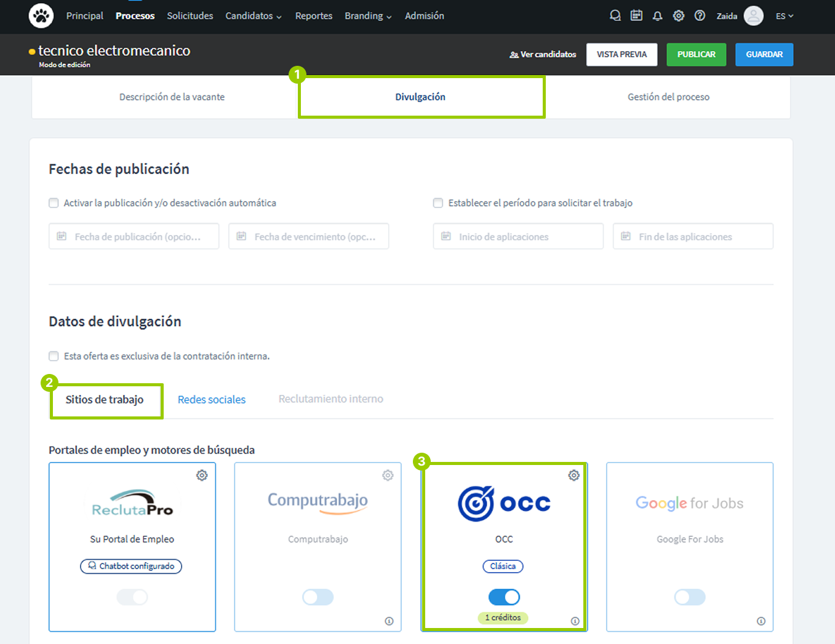The width and height of the screenshot is (835, 644).
Task: Enable automatic publication and deactivation
Action: point(54,202)
